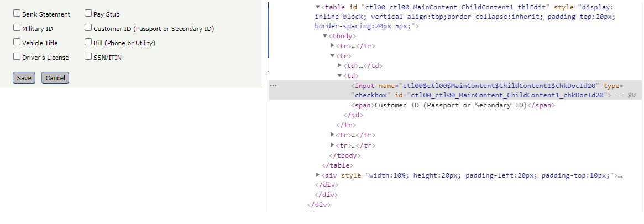Screen dimensions: 644x224
Task: Expand the last tr row before closing tbody
Action: (x=332, y=145)
